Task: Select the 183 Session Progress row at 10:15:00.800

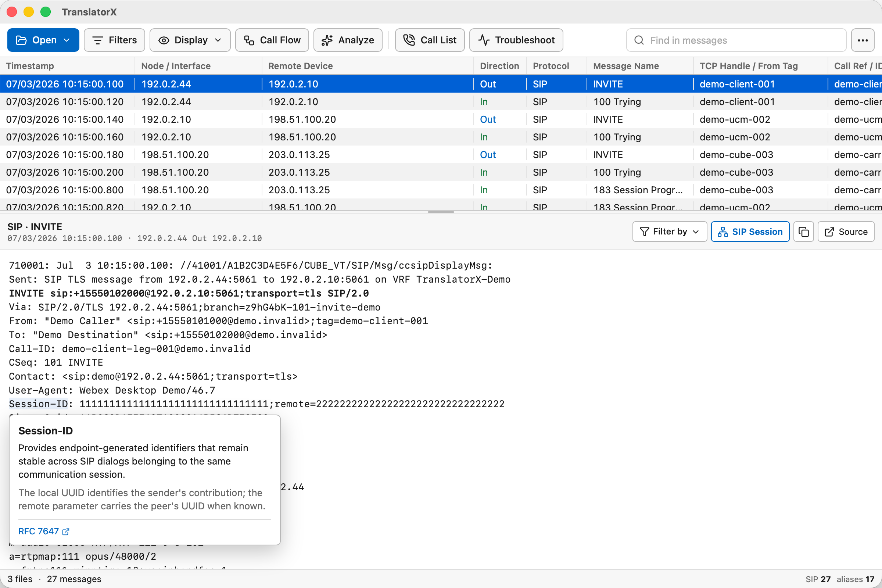Action: coord(441,190)
